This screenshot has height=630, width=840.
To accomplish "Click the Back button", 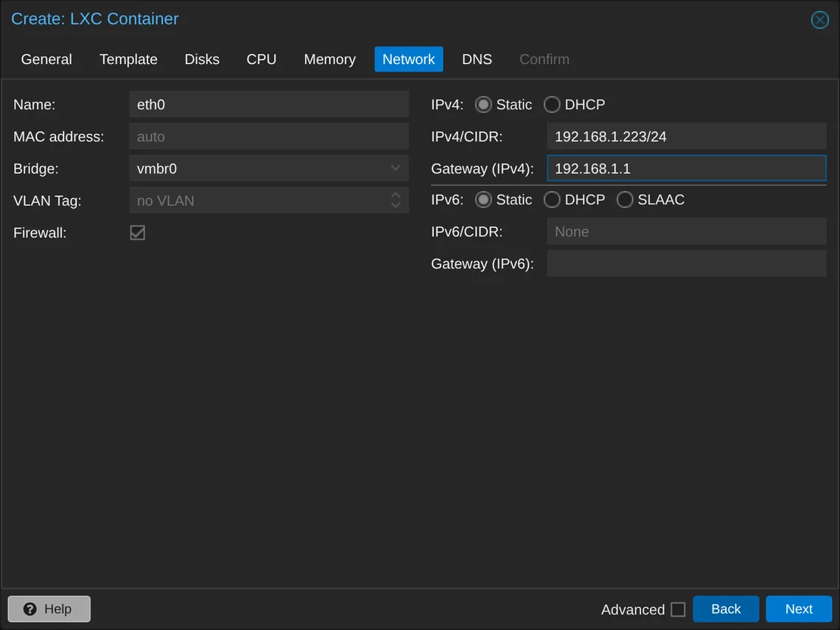I will click(726, 609).
